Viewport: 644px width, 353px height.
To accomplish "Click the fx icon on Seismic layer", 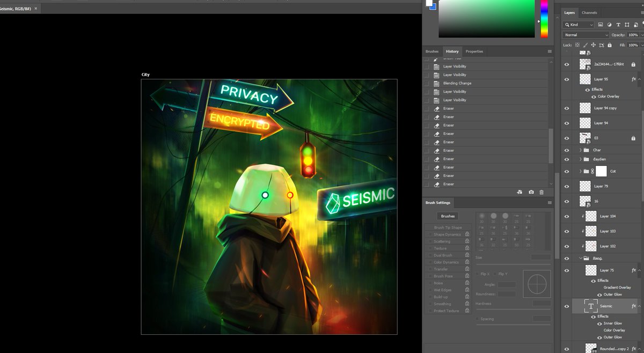I will [x=634, y=306].
